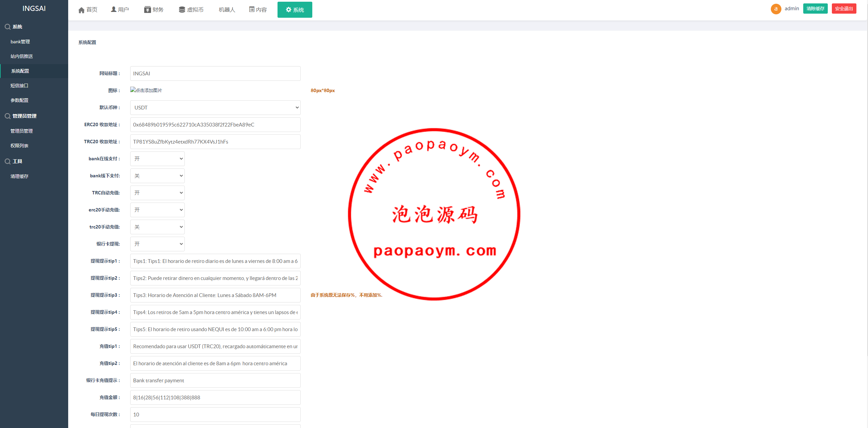Open the 银行卡提现 dropdown
Viewport: 868px width, 428px height.
click(x=157, y=244)
